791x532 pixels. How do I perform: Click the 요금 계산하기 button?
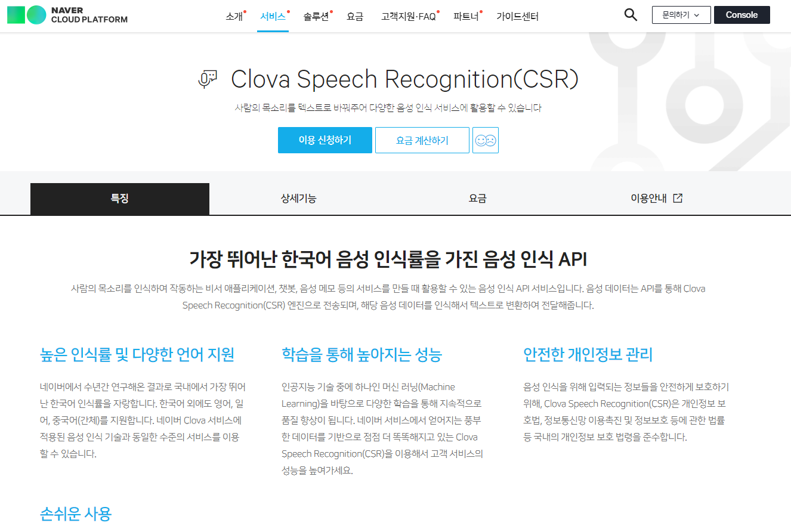click(422, 140)
